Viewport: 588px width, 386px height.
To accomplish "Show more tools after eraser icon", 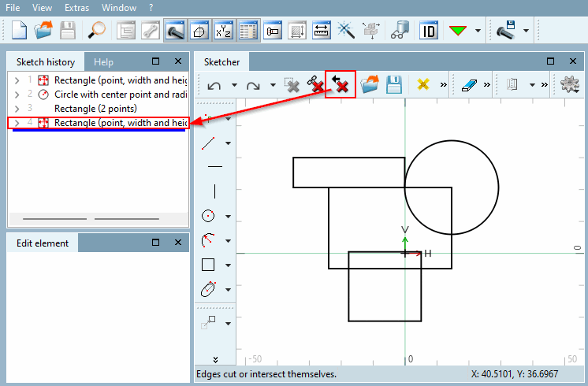I will pyautogui.click(x=487, y=85).
